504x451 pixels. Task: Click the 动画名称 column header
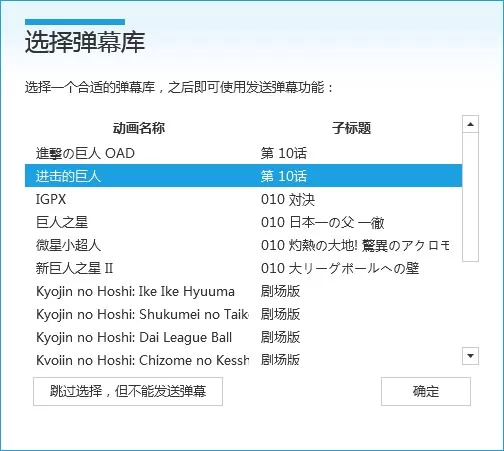click(x=139, y=128)
